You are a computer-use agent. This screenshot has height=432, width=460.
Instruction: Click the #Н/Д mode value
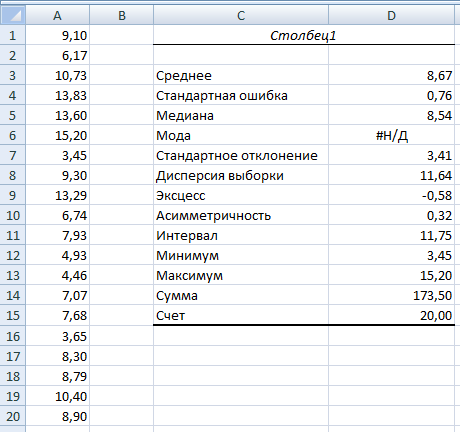pyautogui.click(x=391, y=135)
